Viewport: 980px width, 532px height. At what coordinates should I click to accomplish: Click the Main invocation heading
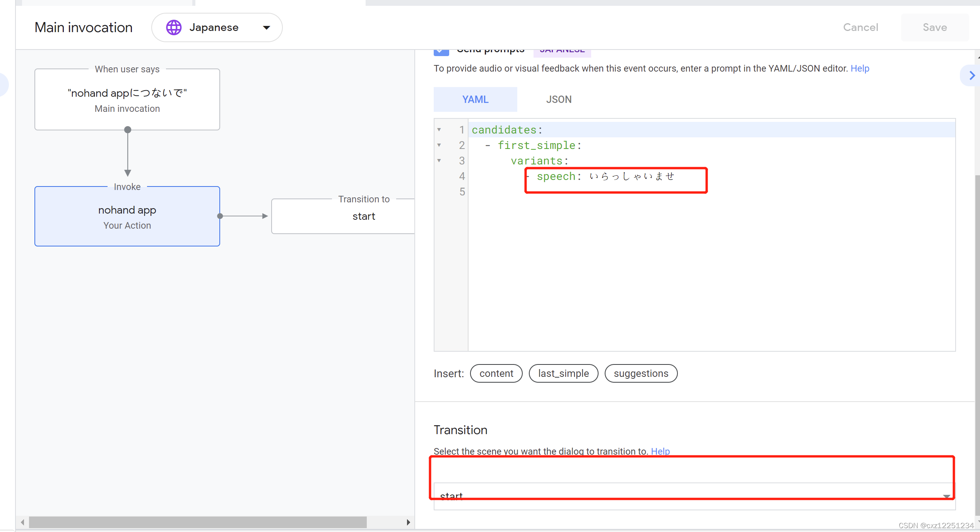(84, 27)
